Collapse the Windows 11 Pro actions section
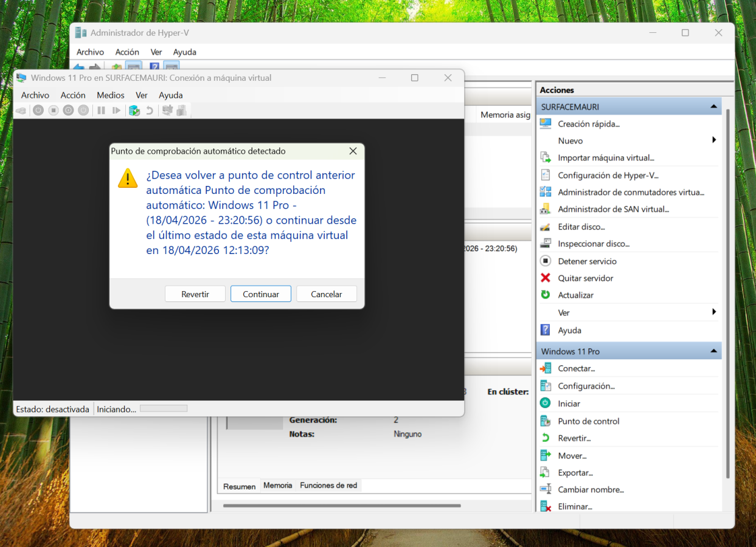Image resolution: width=756 pixels, height=547 pixels. 713,351
